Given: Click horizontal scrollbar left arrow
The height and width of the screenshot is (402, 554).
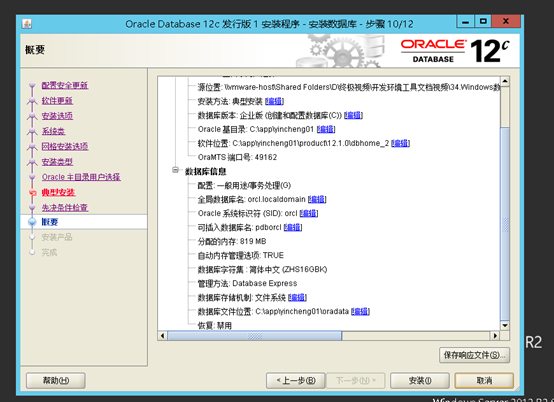Looking at the screenshot, I should [x=162, y=336].
